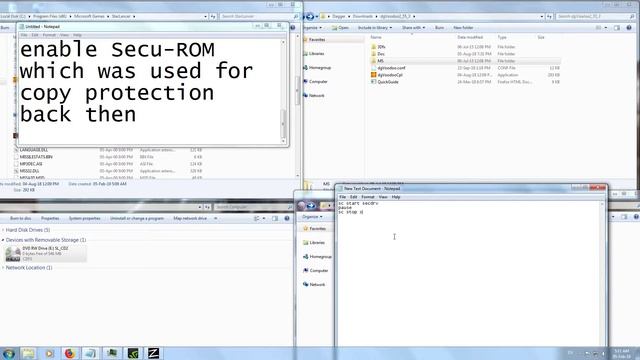Viewport: 640px width, 360px height.
Task: Open the Windows Start orb
Action: 9,353
